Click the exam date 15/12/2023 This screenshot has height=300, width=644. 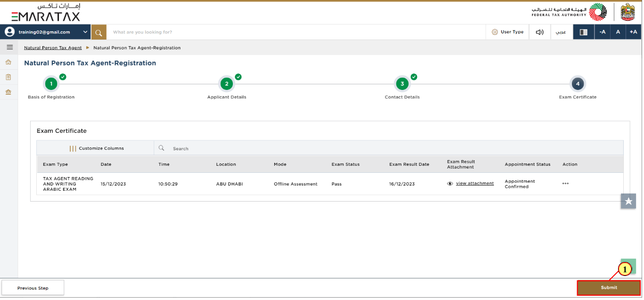tap(113, 184)
